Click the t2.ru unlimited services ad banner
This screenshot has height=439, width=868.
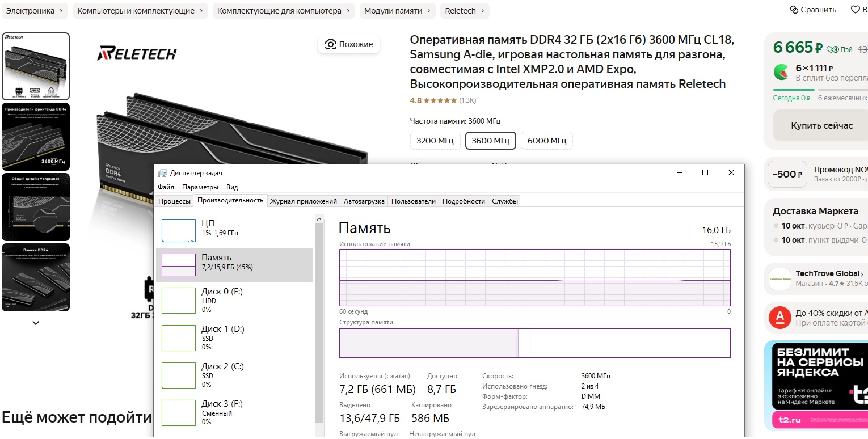(x=816, y=385)
